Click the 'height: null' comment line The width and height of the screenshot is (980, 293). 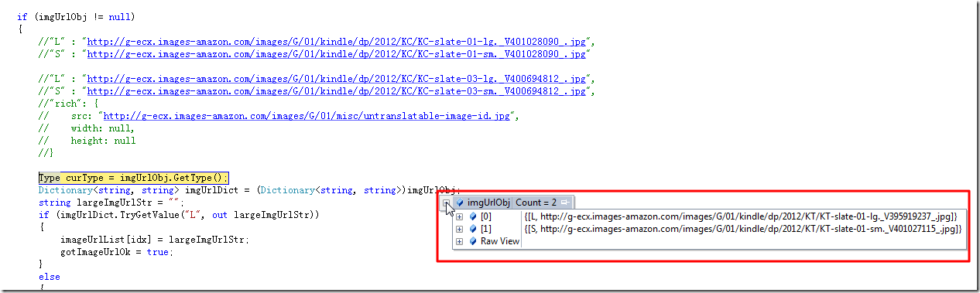coord(87,141)
